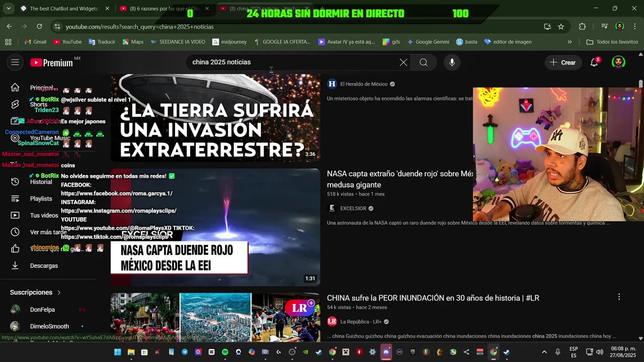Open Spotify from the taskbar
This screenshot has width=644, height=362.
(x=225, y=352)
